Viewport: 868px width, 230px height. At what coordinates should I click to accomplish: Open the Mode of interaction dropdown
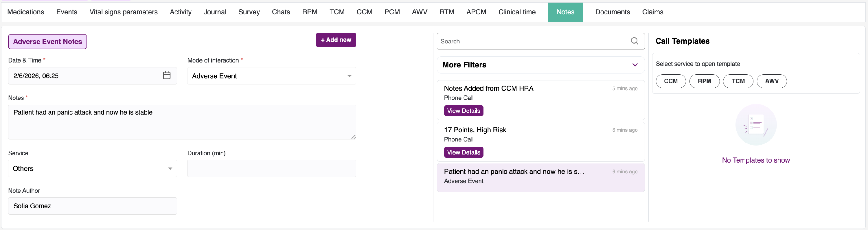click(x=271, y=76)
